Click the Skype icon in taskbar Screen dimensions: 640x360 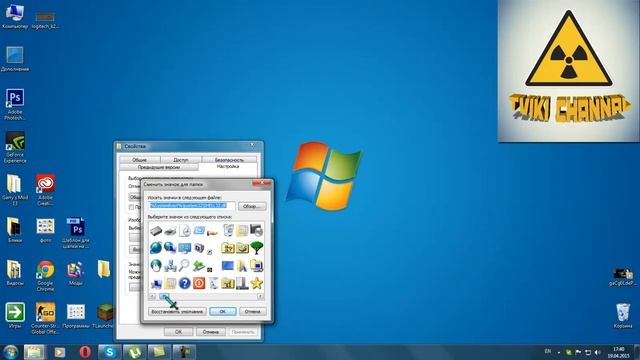coord(109,352)
